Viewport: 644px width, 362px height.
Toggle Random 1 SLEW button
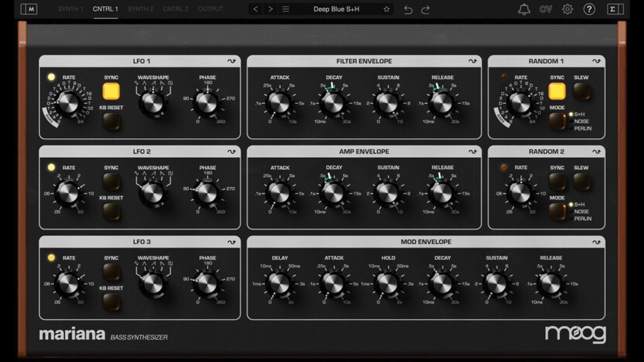581,91
